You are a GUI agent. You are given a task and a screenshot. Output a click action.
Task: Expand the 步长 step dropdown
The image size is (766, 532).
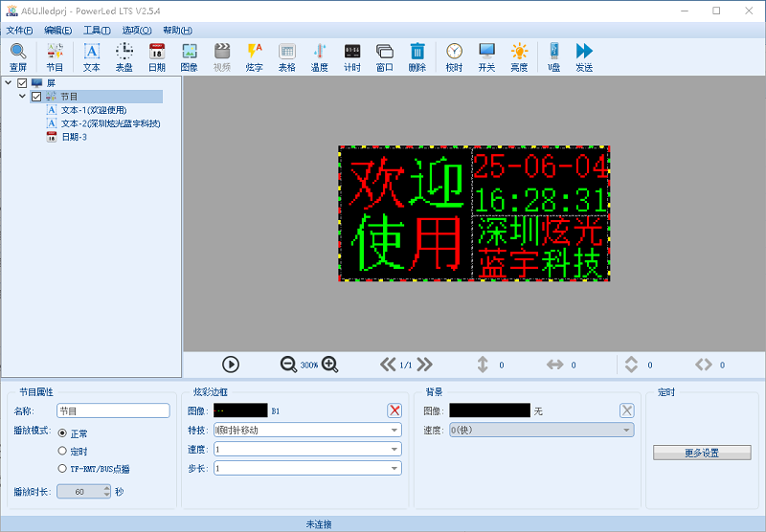pyautogui.click(x=306, y=468)
